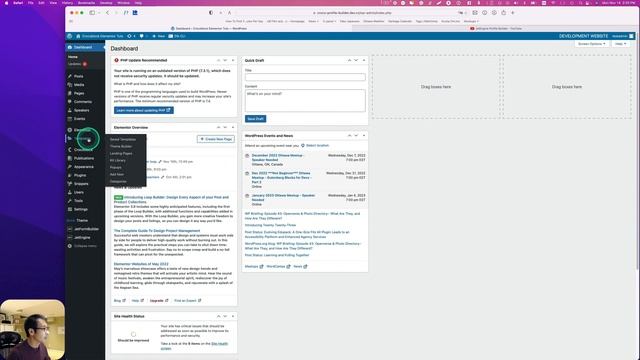Toggle the Site Health Status panel

coord(233,316)
